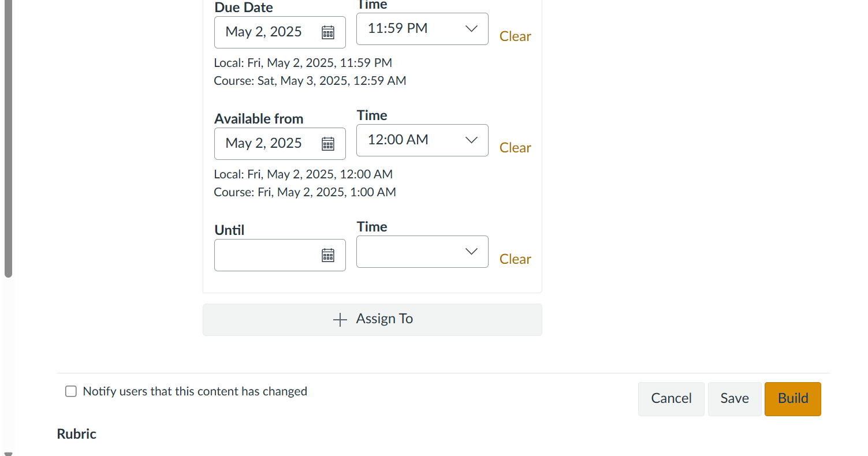Screen dimensions: 868x456
Task: Clear the Available from date
Action: click(515, 148)
